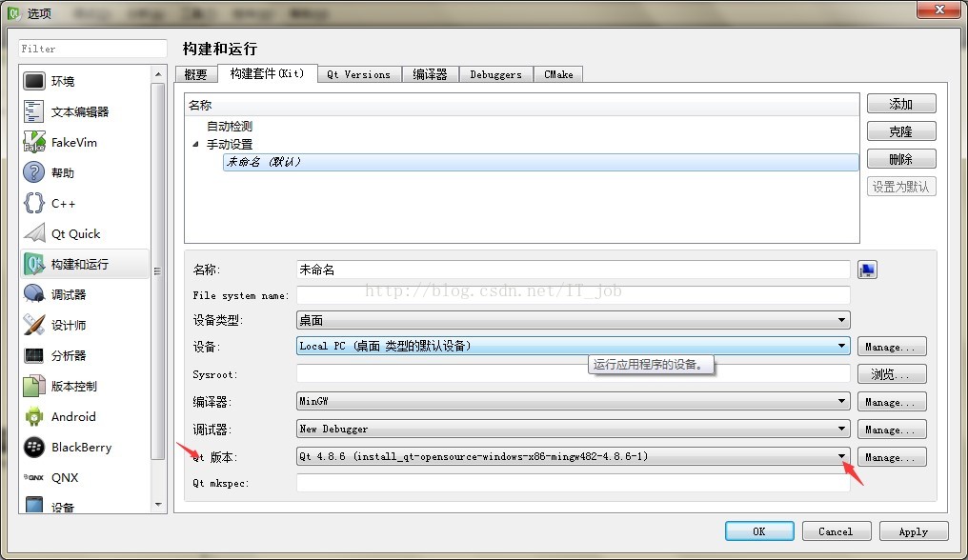Open the 环境 settings icon
Screen dimensions: 968x560
pos(34,81)
